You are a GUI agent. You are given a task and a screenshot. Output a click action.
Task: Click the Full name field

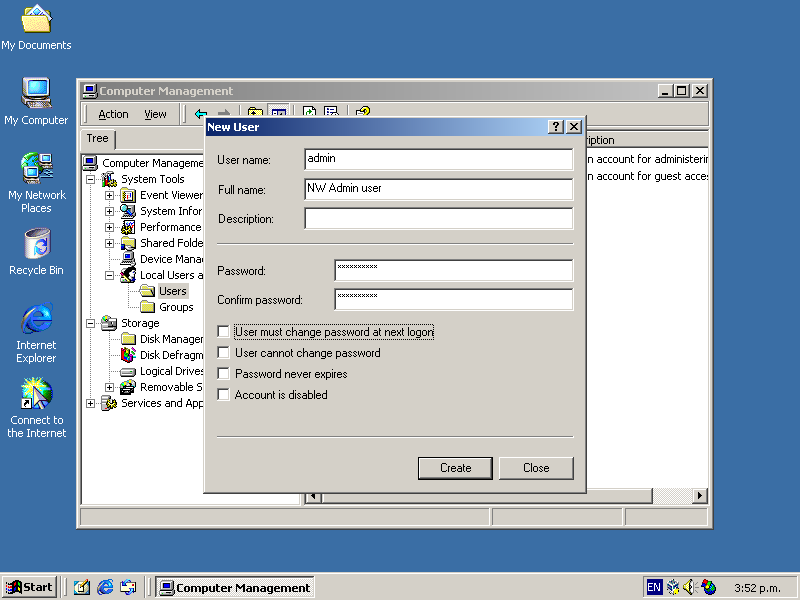pos(438,189)
